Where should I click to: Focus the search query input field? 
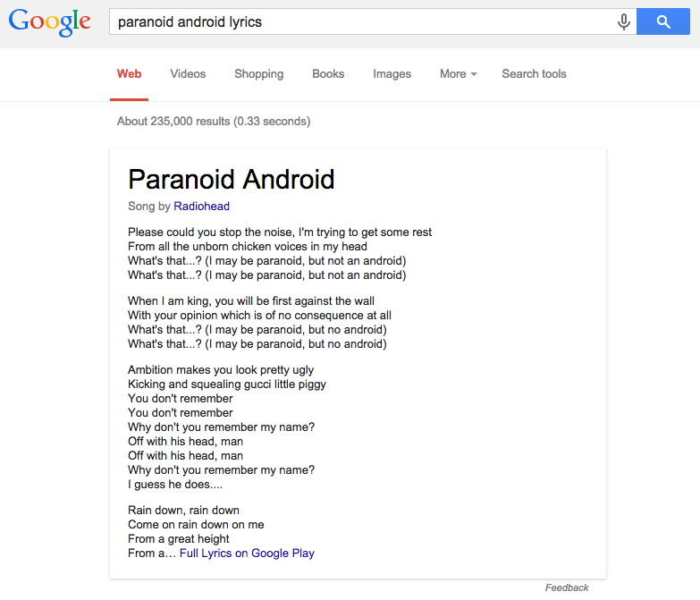pyautogui.click(x=358, y=22)
